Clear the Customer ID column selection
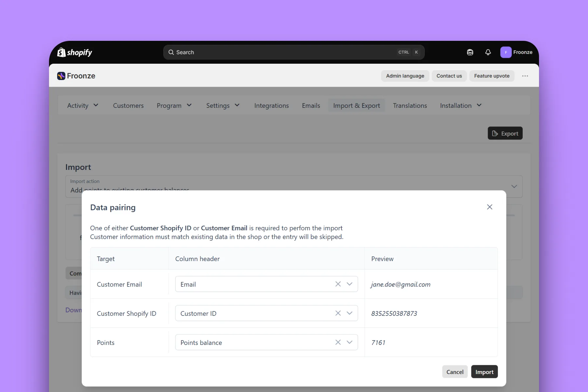 click(338, 313)
